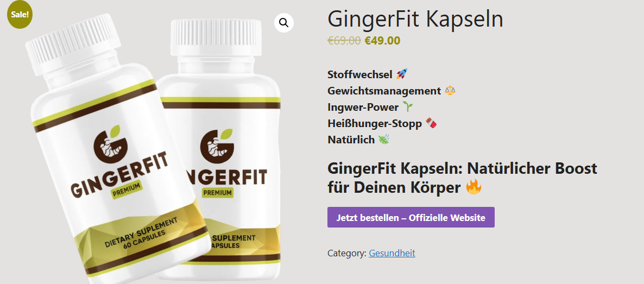Click the ginger G logo on left bottle

(x=110, y=142)
